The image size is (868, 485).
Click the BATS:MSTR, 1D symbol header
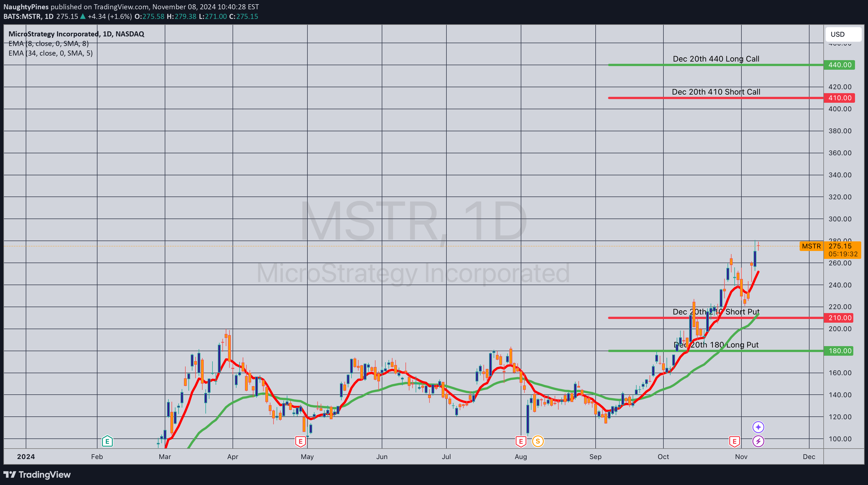pyautogui.click(x=28, y=16)
